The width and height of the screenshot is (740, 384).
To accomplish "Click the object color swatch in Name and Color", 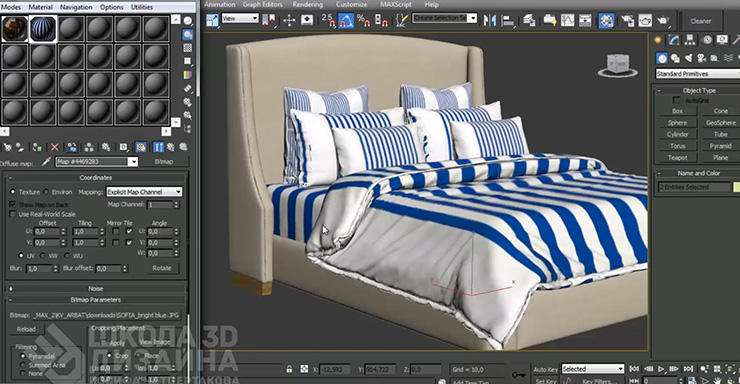I will [x=737, y=187].
